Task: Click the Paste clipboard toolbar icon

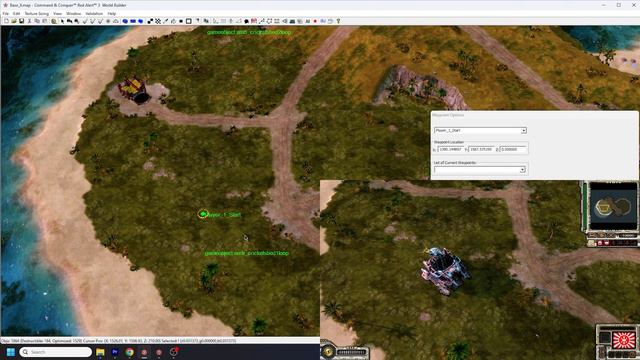Action: pos(44,21)
